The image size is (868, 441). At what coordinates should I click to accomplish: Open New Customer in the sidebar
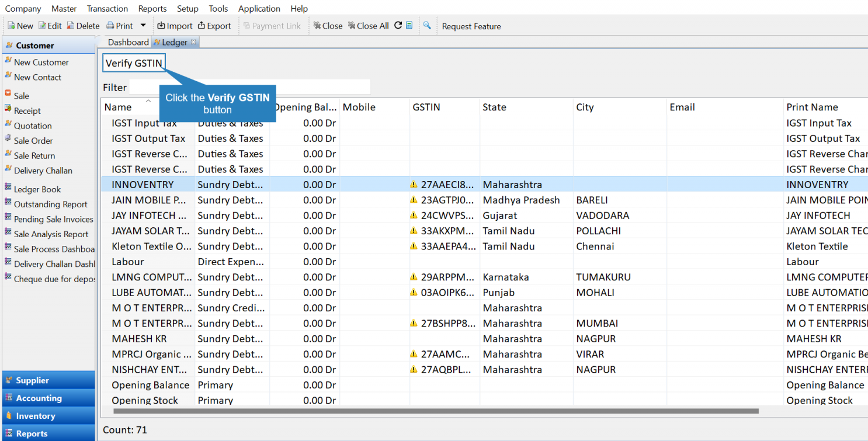click(x=41, y=62)
